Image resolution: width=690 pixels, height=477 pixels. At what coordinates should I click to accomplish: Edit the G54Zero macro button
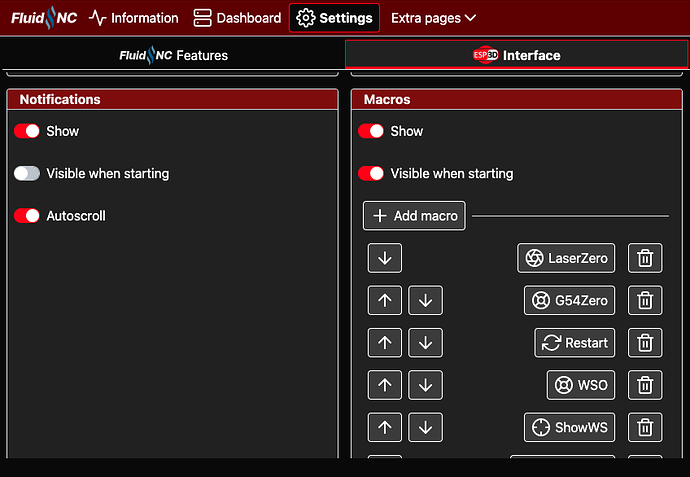pos(569,301)
